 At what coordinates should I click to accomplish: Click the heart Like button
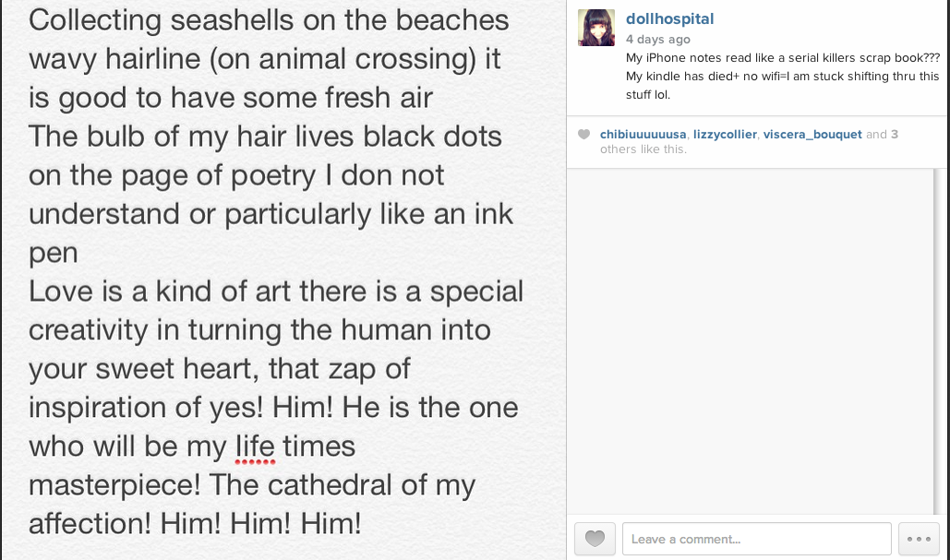point(595,539)
